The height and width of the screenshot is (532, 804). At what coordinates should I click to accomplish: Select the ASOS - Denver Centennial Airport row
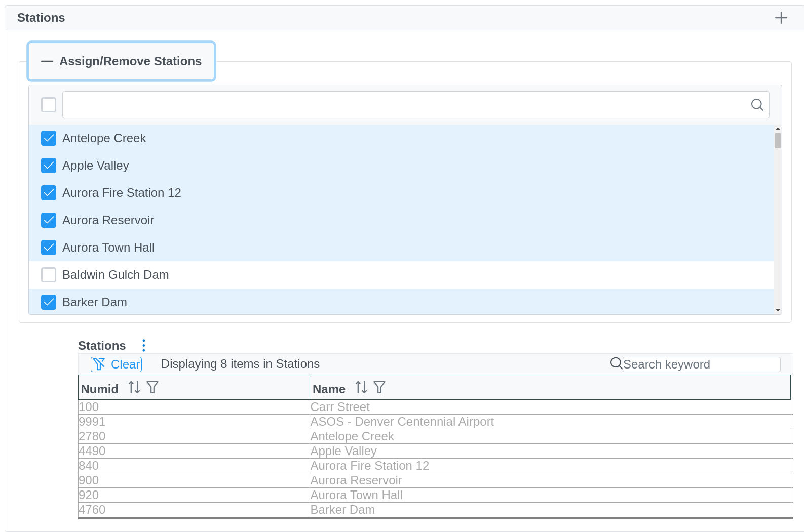(x=401, y=422)
